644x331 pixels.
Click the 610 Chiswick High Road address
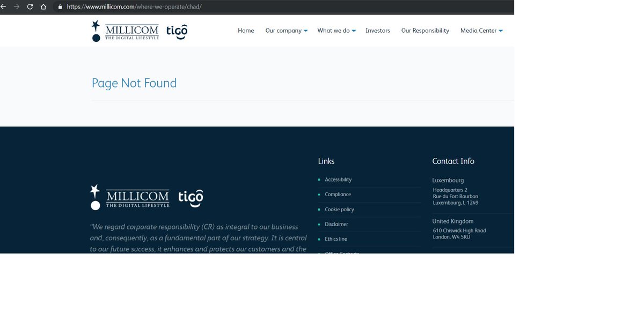pyautogui.click(x=459, y=231)
